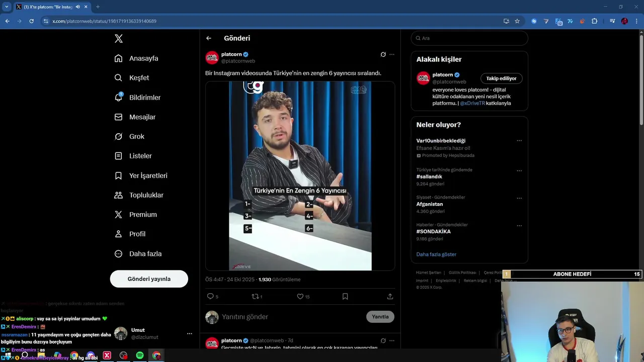Click browser back arrow

pos(7,21)
